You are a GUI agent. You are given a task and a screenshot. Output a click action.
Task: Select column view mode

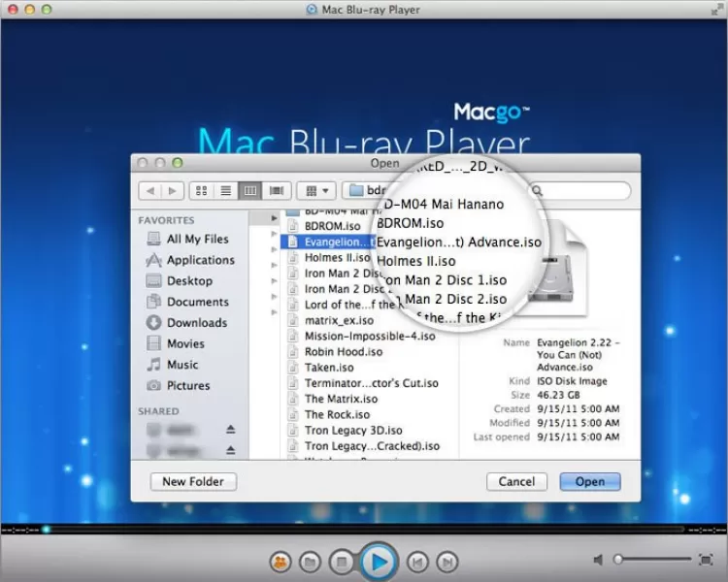249,191
